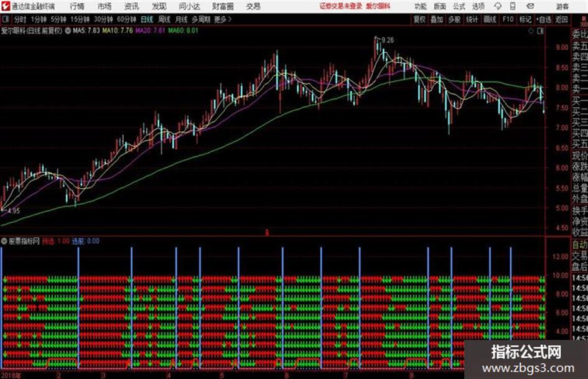The height and width of the screenshot is (379, 588).
Task: Click the 统计 statistics button
Action: tap(472, 19)
